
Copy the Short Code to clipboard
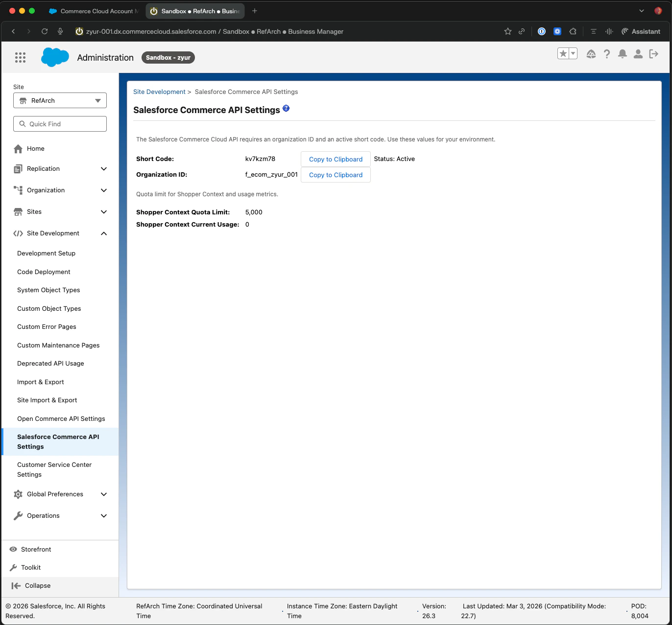click(336, 159)
